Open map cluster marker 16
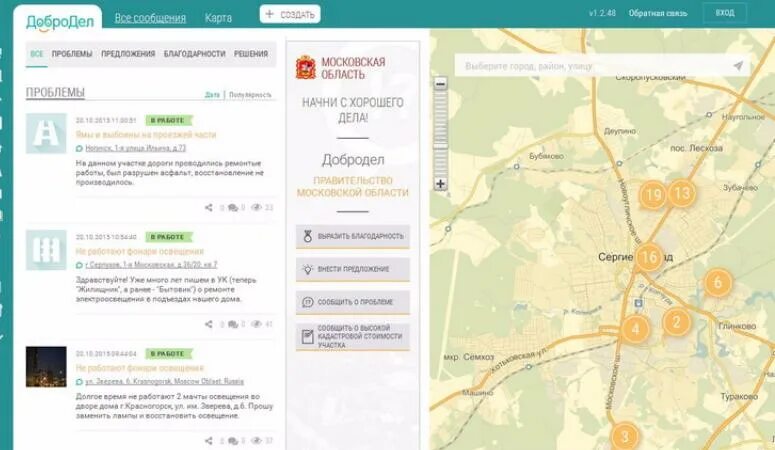 tap(648, 257)
